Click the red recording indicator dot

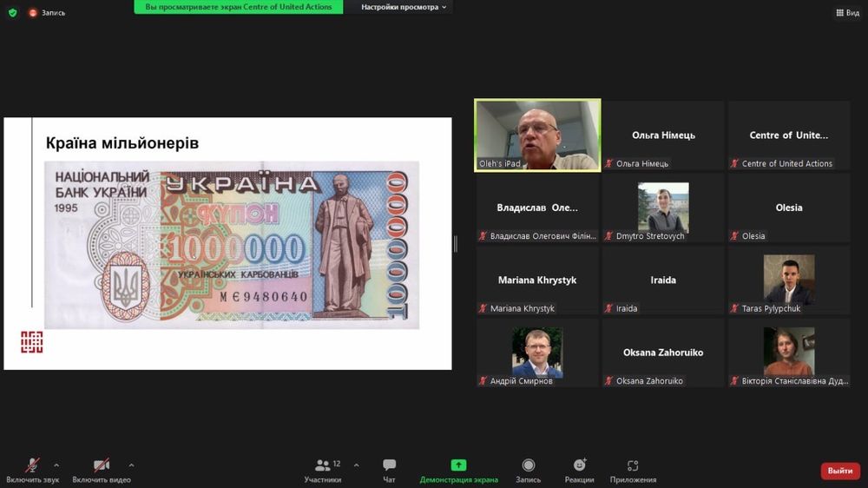[33, 13]
